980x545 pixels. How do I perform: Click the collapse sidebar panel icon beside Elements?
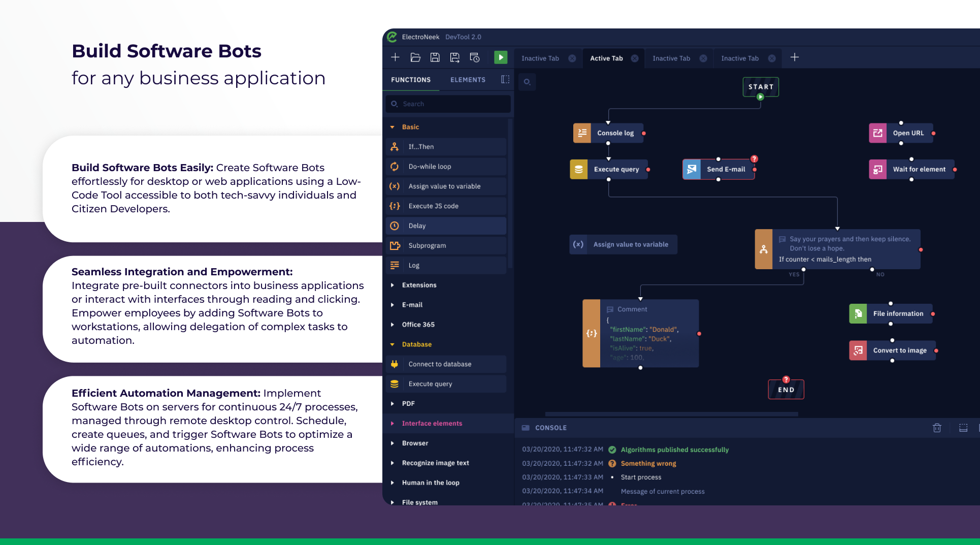(504, 80)
